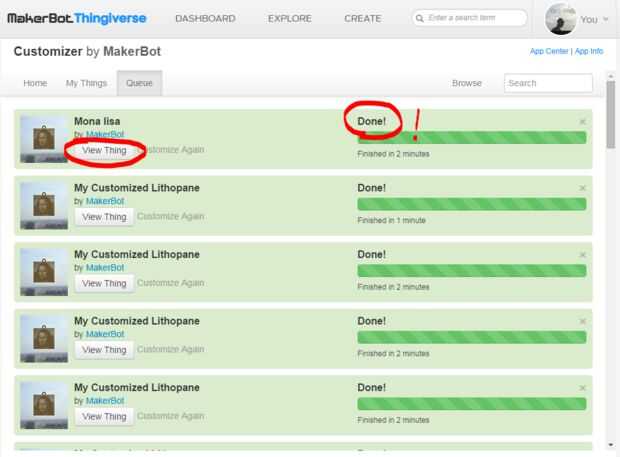
Task: Click second row's Lithopane thumbnail
Action: [44, 206]
